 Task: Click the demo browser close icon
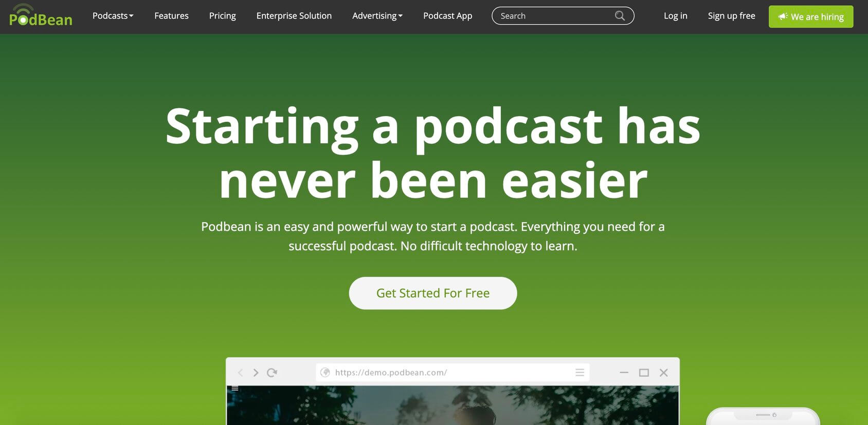point(664,373)
